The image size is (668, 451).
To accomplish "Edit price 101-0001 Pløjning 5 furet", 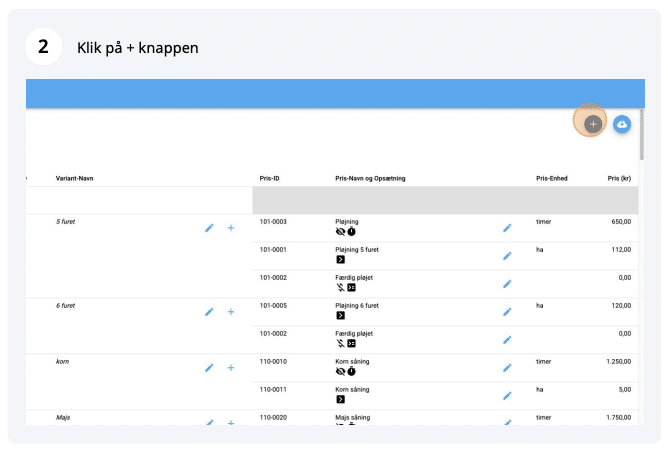I will 507,256.
